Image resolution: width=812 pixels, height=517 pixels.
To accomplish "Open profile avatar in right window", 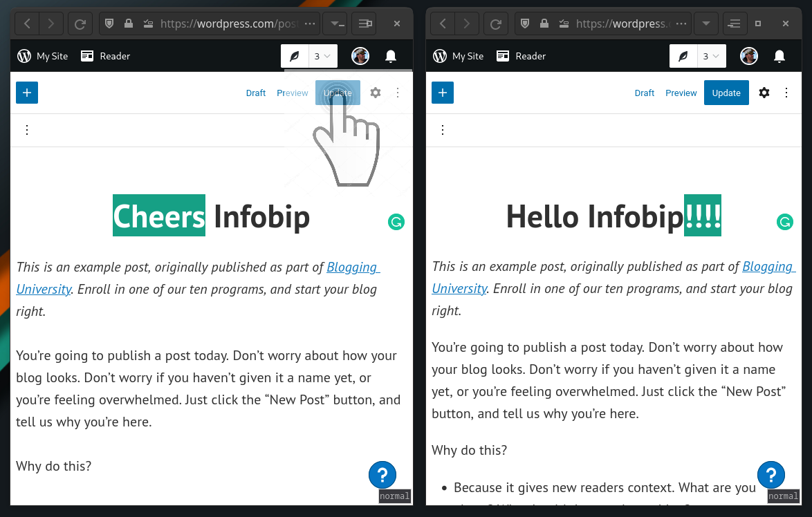I will (749, 56).
